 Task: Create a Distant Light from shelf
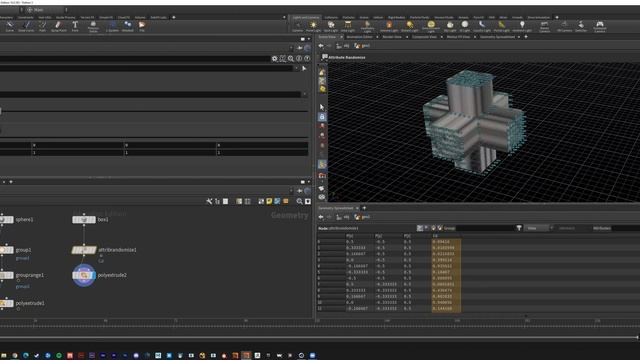(x=409, y=27)
